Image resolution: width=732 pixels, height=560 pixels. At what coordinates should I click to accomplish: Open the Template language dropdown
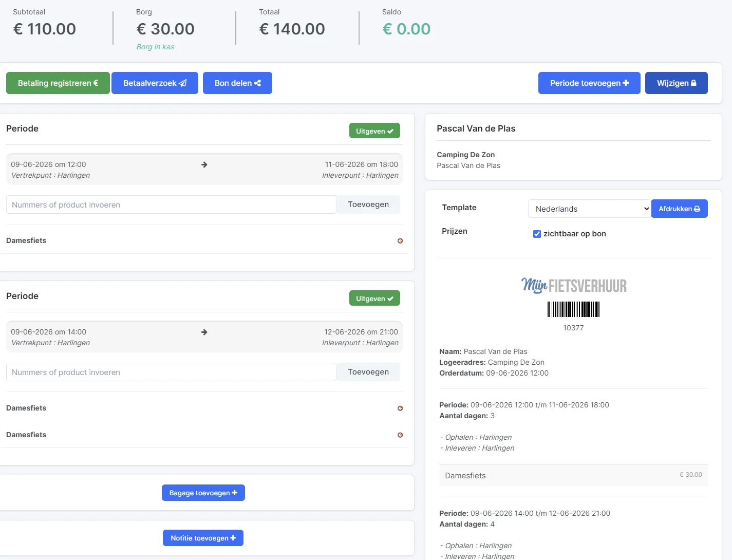point(590,209)
